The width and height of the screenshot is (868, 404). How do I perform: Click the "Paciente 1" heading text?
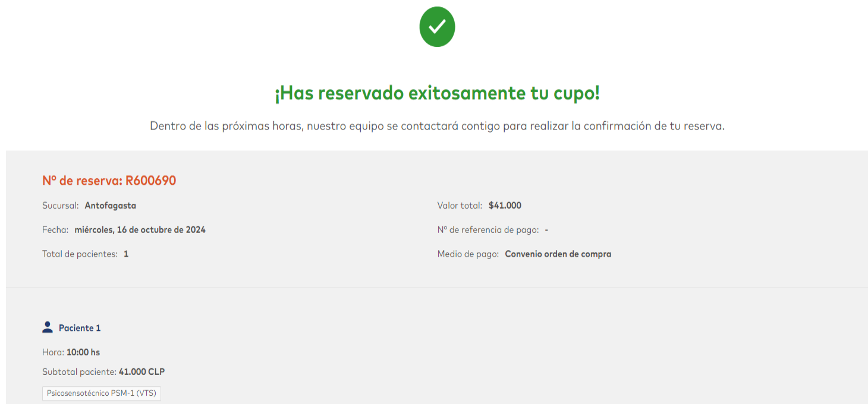(80, 328)
